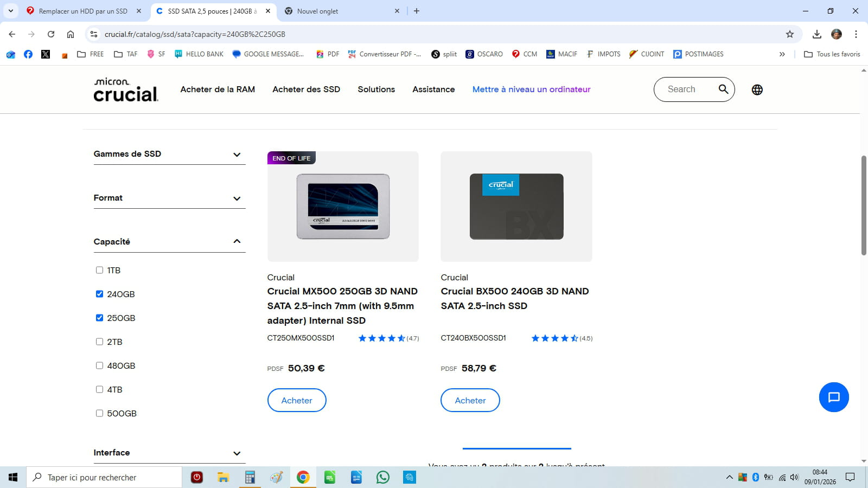View site information icon in address bar
This screenshot has width=868, height=488.
[94, 34]
